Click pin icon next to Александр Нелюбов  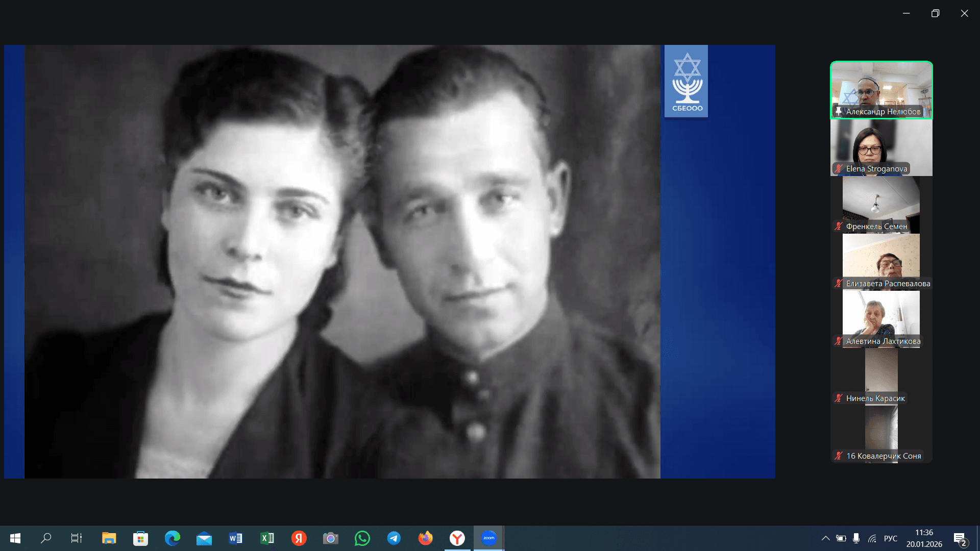coord(838,111)
